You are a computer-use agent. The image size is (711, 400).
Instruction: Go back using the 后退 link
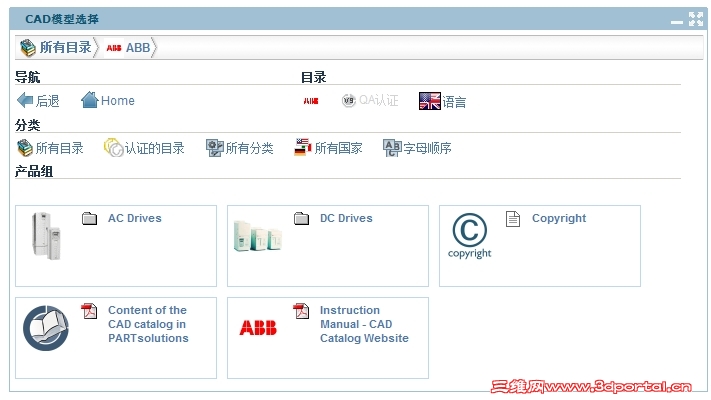pos(48,101)
